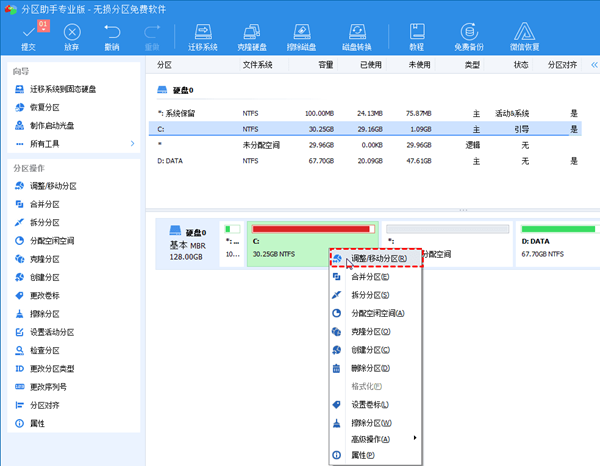Click the 硬盘0 heading in partition list
This screenshot has width=600, height=466.
point(176,90)
